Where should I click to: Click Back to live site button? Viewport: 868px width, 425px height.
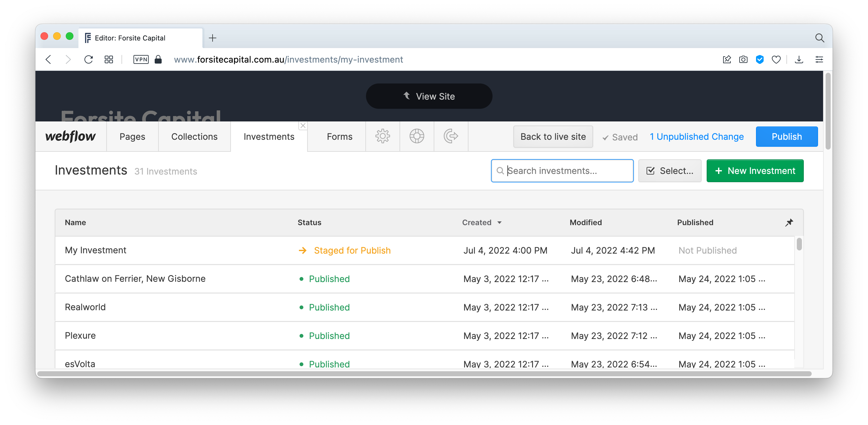point(553,136)
